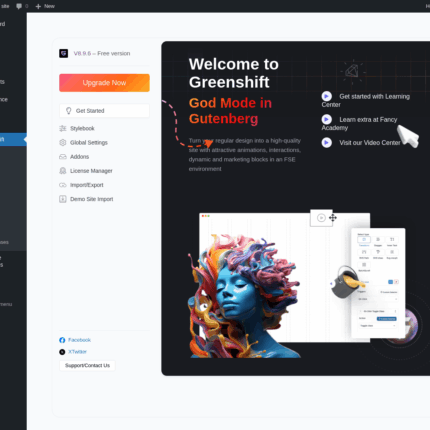
Task: Open the License Manager section
Action: [91, 171]
